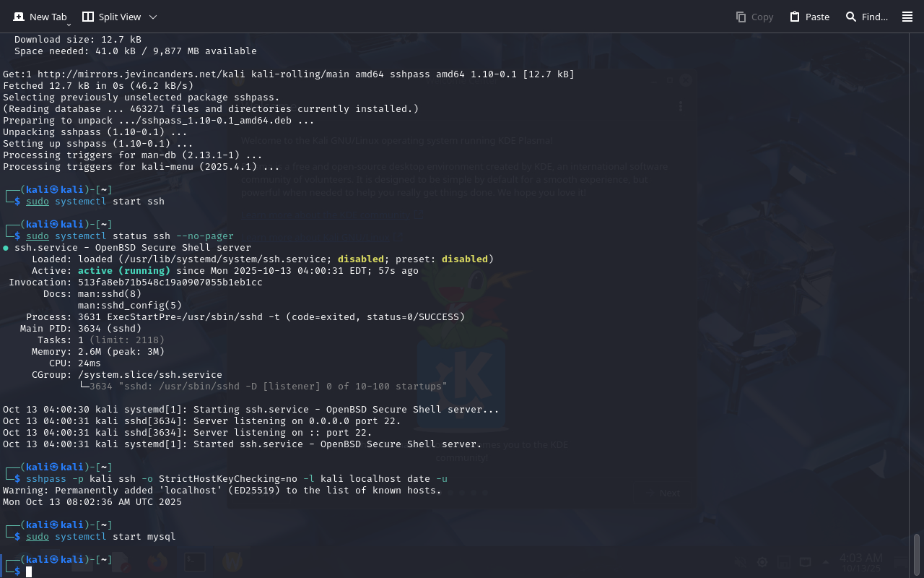924x578 pixels.
Task: Paste clipboard using the Paste button
Action: click(x=809, y=17)
